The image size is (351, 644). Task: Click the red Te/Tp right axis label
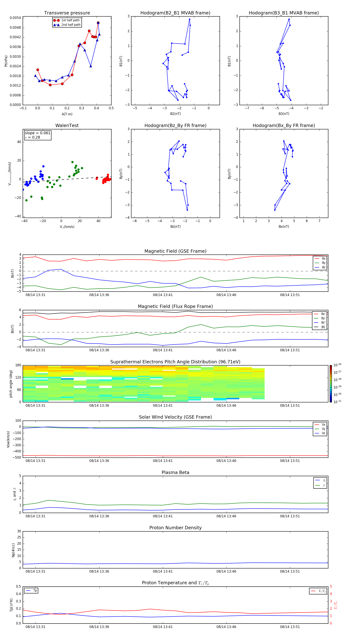coord(336,605)
